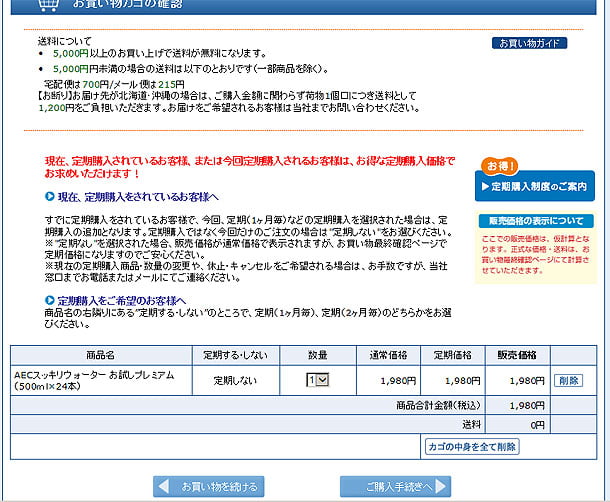Open the 数量 quantity dropdown

pos(317,380)
